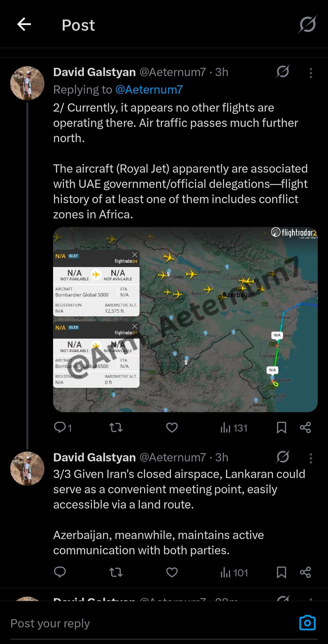Like the 2/ post about Royal Jet
This screenshot has width=328, height=644.
pos(172,428)
